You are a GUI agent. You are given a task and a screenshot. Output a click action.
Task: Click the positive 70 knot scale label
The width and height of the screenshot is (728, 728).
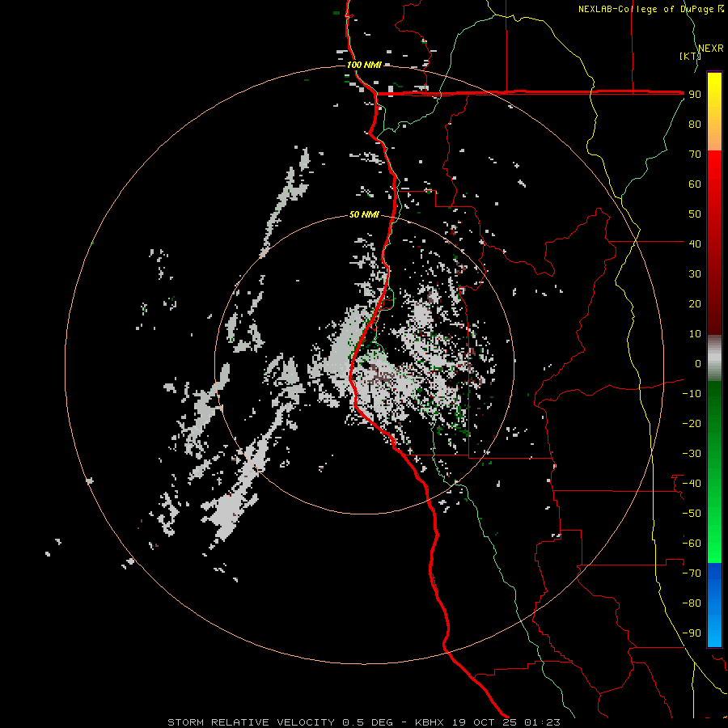click(x=695, y=154)
